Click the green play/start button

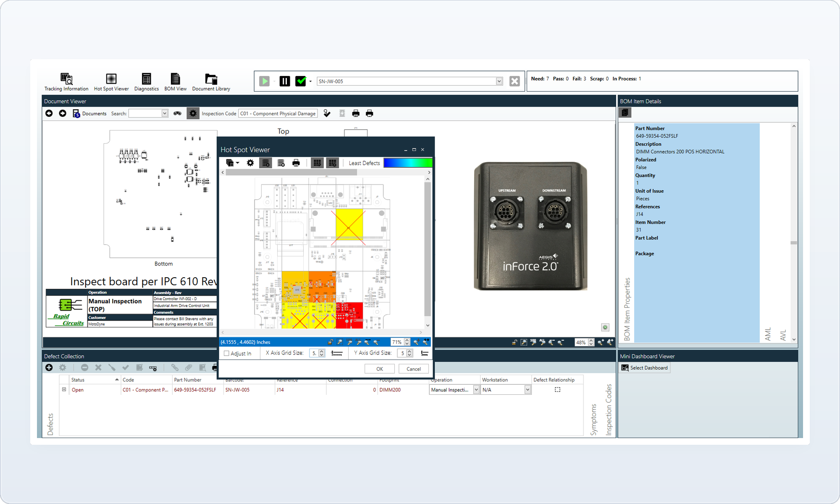coord(264,81)
